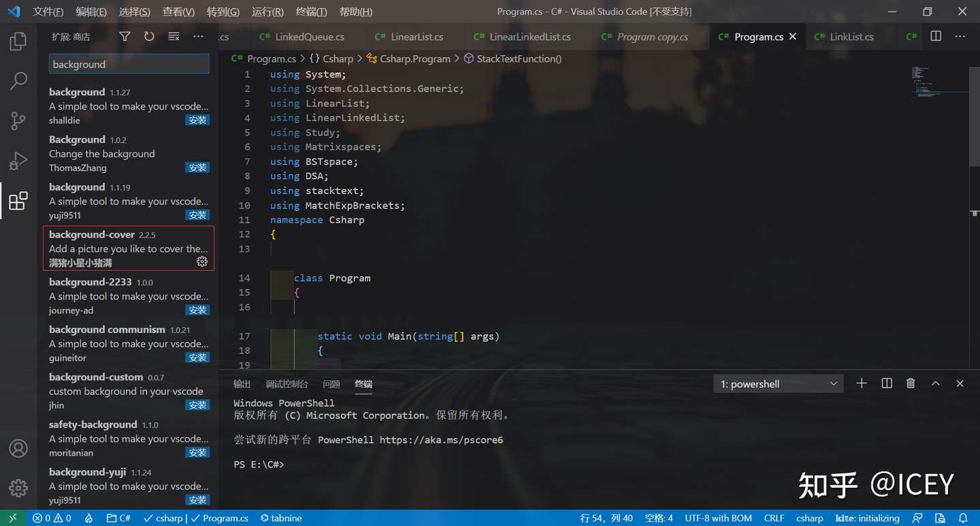Open the 帮助(H) menu
Viewport: 980px width, 526px height.
pyautogui.click(x=355, y=12)
